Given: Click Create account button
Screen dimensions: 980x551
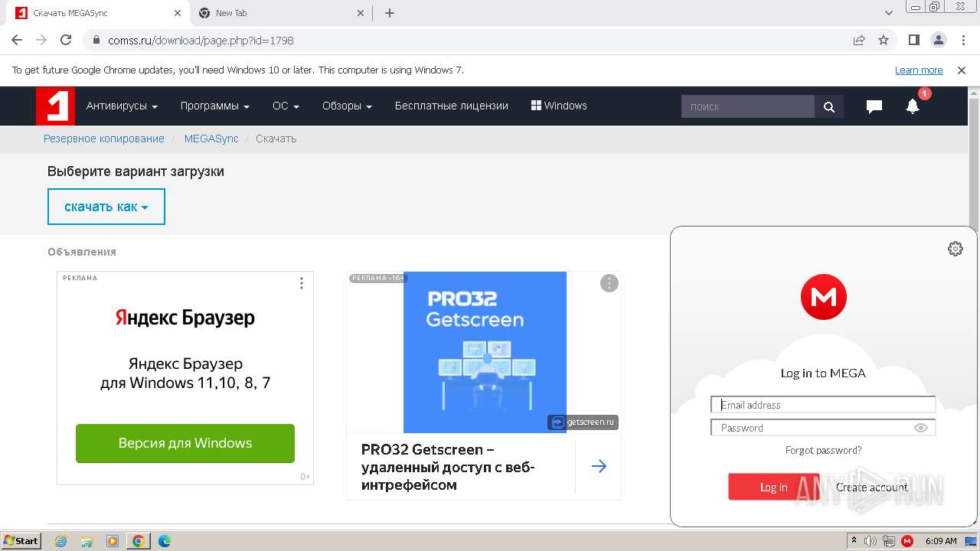Looking at the screenshot, I should coord(871,487).
